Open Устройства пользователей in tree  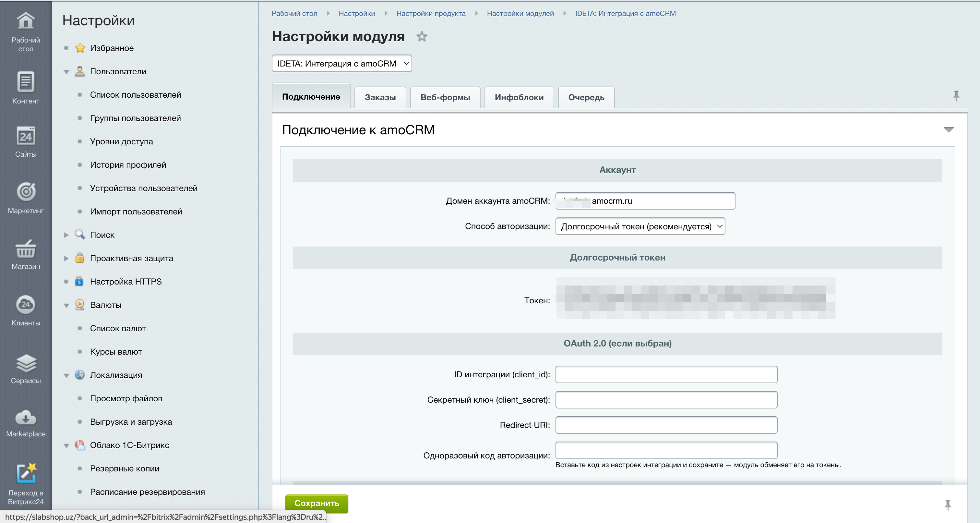click(143, 188)
